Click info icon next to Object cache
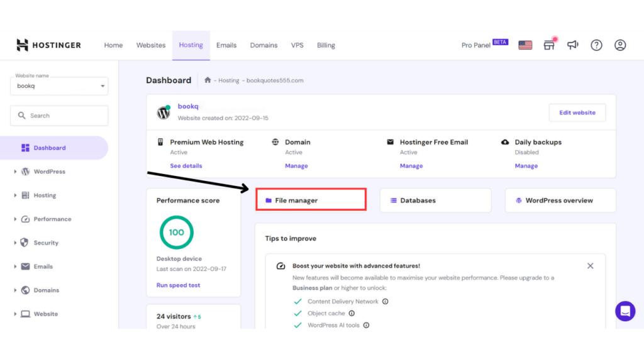The height and width of the screenshot is (362, 644). [x=352, y=313]
